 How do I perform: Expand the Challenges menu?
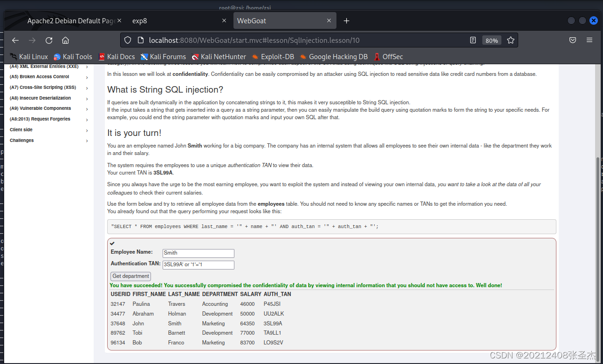tap(49, 141)
